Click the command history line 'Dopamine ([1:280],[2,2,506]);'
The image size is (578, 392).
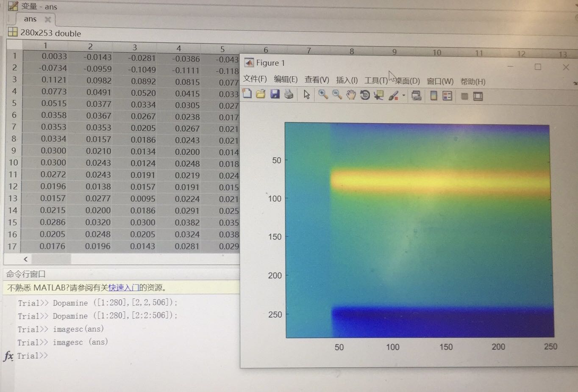click(x=115, y=303)
